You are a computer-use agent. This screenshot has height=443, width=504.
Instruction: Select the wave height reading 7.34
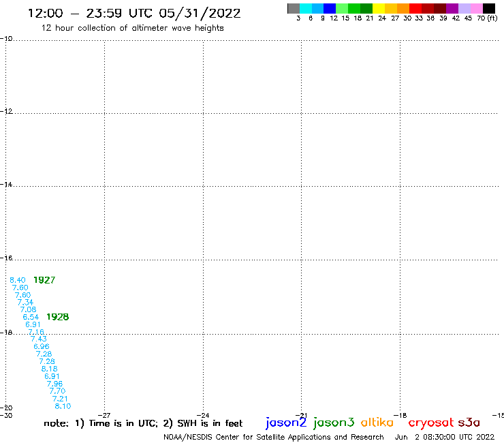tap(25, 303)
